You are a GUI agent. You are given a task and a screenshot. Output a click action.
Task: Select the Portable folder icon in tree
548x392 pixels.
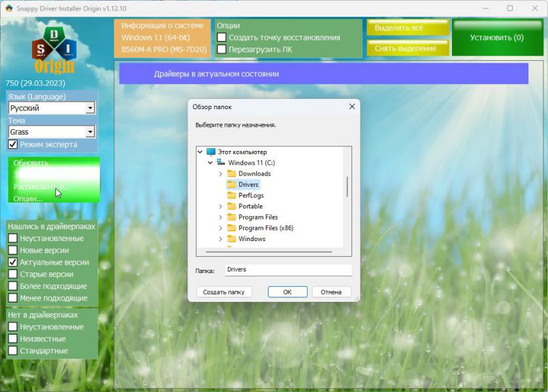[231, 206]
